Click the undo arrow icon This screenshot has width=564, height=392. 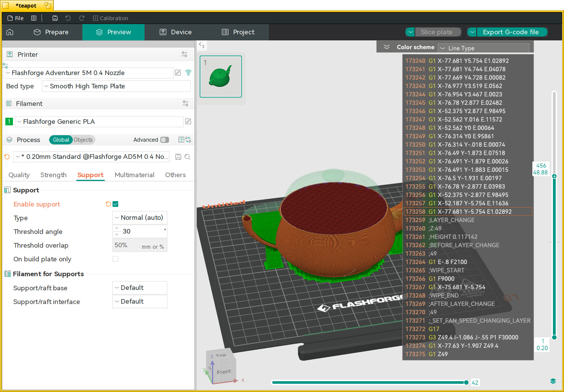pyautogui.click(x=68, y=18)
